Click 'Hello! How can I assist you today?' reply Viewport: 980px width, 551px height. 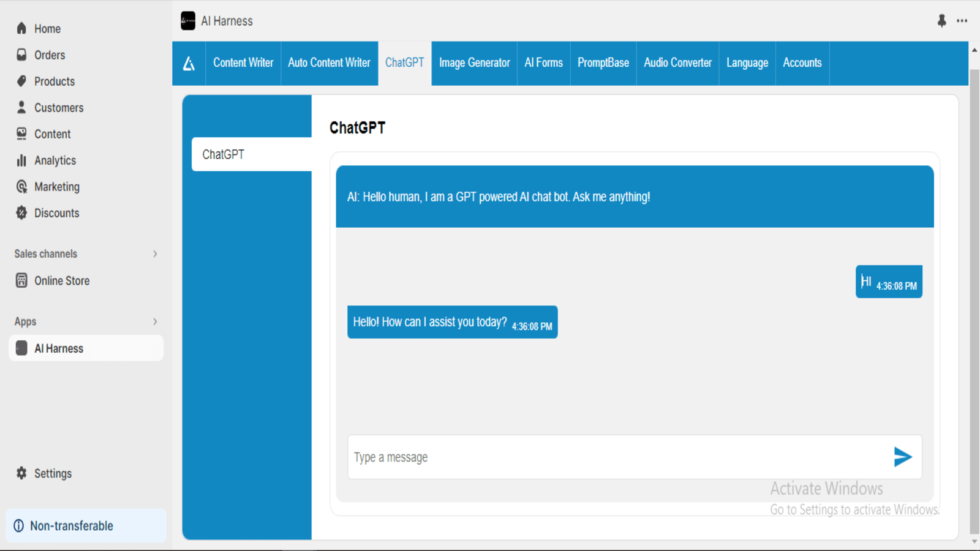click(x=452, y=322)
